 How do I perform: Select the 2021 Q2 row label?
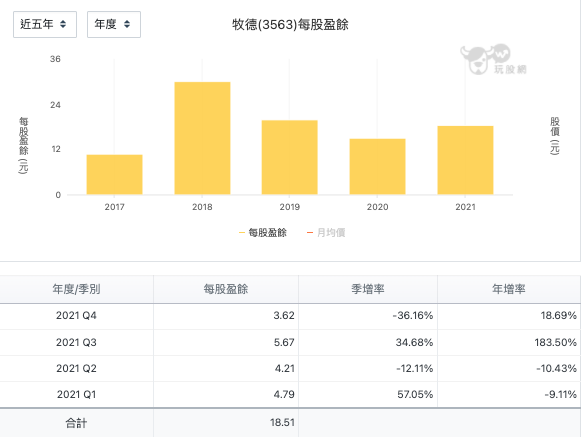76,368
